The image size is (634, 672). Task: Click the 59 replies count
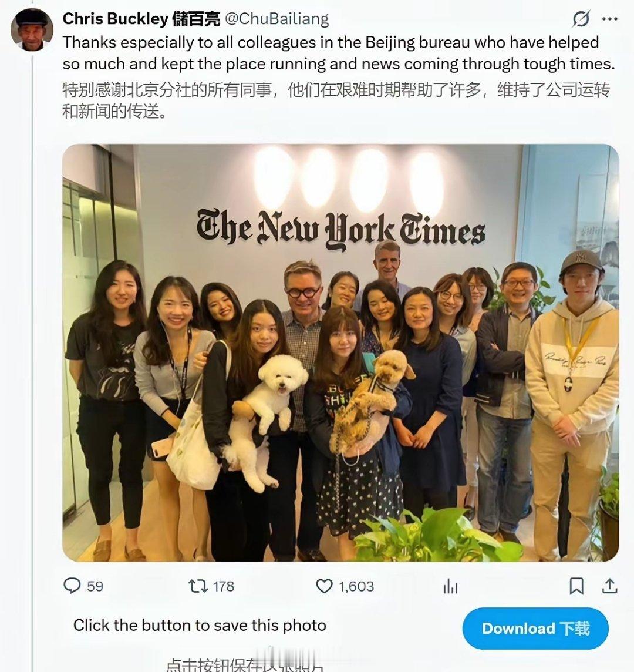pyautogui.click(x=95, y=586)
